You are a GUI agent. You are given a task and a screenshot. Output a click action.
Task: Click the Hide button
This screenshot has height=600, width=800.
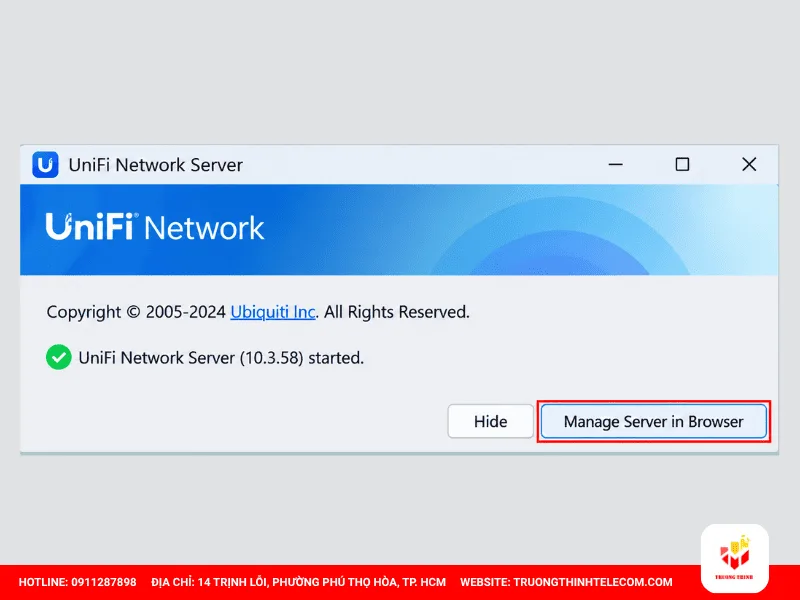(490, 421)
